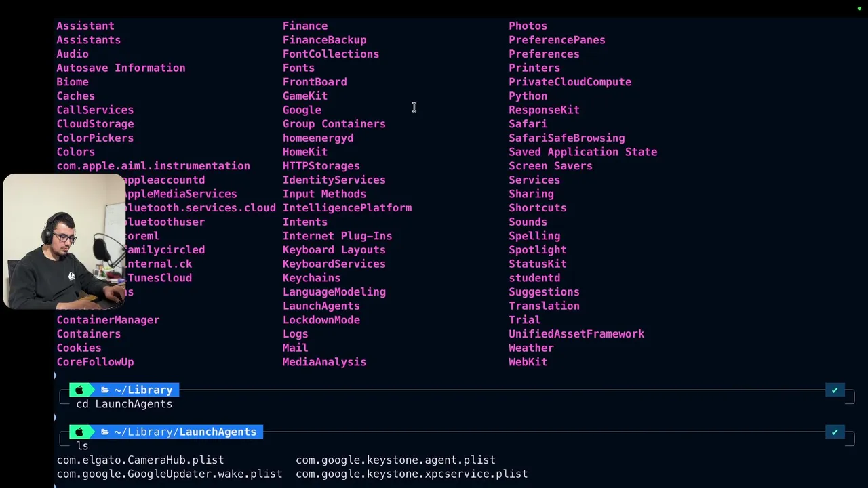This screenshot has width=868, height=488.
Task: Click the Keyboard Layouts entry
Action: pos(334,250)
